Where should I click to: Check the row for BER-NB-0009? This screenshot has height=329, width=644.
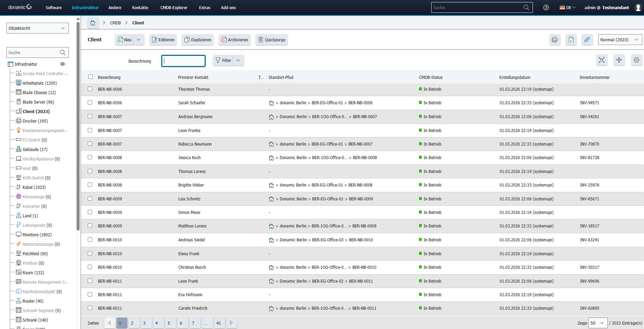tap(90, 199)
